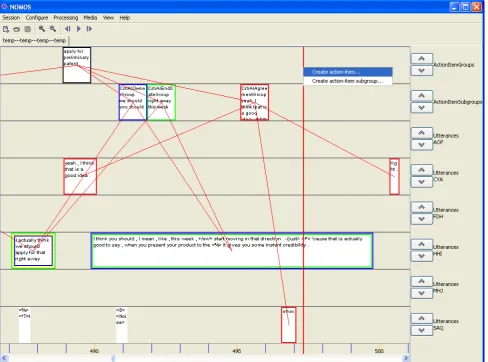
Task: Open the Media menu
Action: pos(90,18)
